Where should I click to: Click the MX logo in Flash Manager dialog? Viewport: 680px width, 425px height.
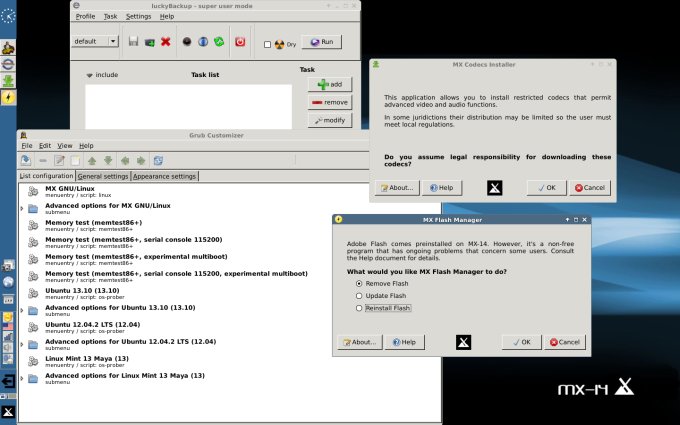[x=464, y=342]
